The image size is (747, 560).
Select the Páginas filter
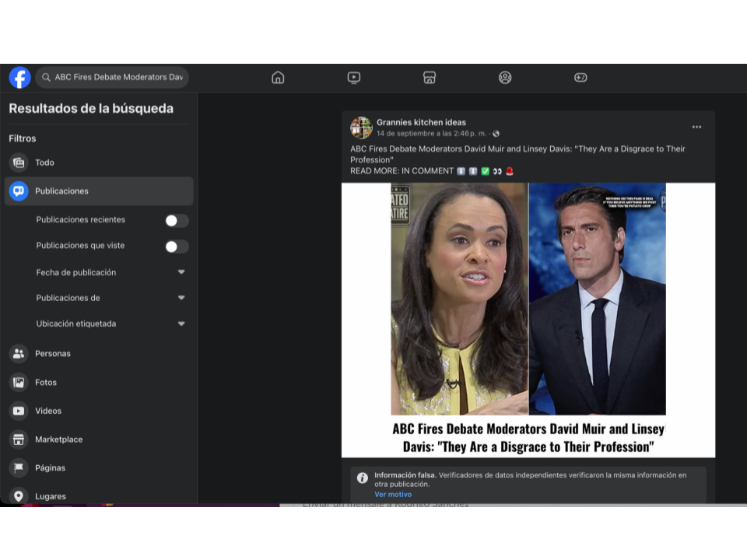point(99,467)
